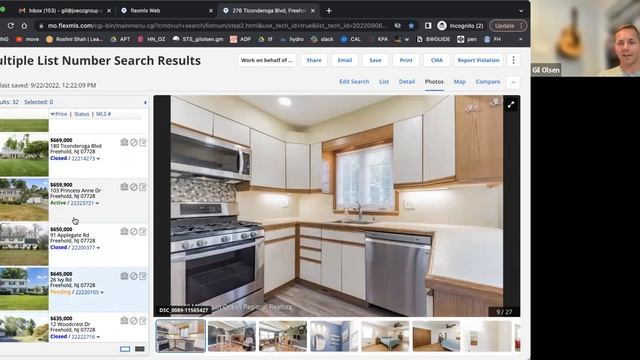Open the Work on behalf of dropdown
Screen dimensions: 640x360
[267, 60]
